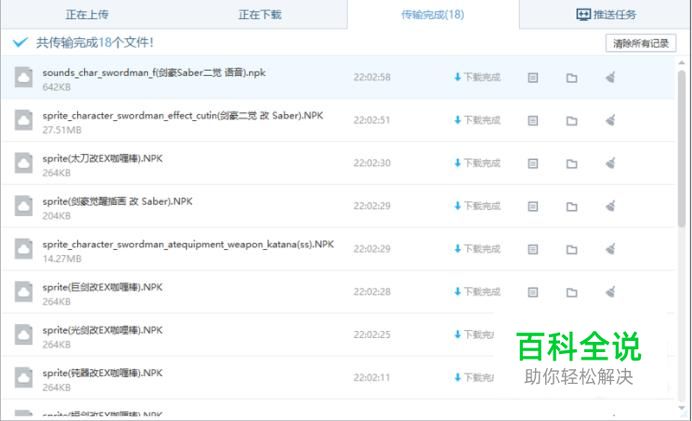Select file name sprite(剑豪觉醒插画 改 Saber).NPK
692x421 pixels.
point(117,201)
